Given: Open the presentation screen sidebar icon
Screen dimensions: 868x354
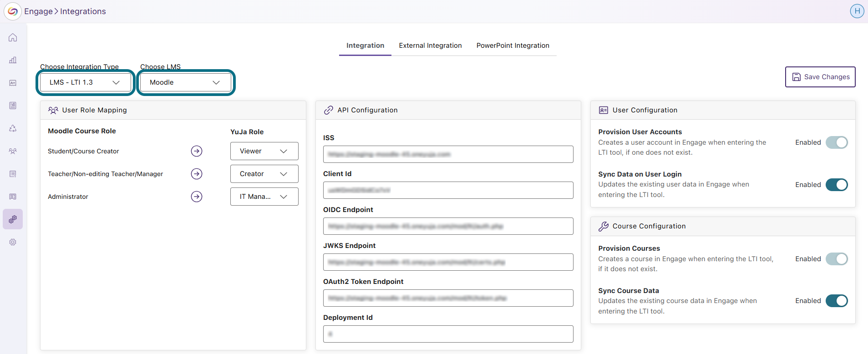Looking at the screenshot, I should (13, 197).
